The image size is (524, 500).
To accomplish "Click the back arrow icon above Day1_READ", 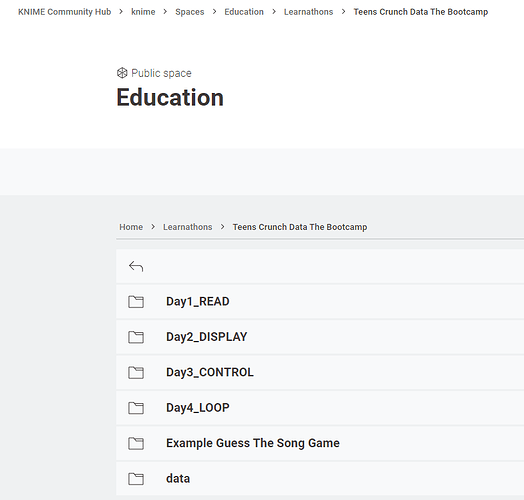I will click(136, 266).
